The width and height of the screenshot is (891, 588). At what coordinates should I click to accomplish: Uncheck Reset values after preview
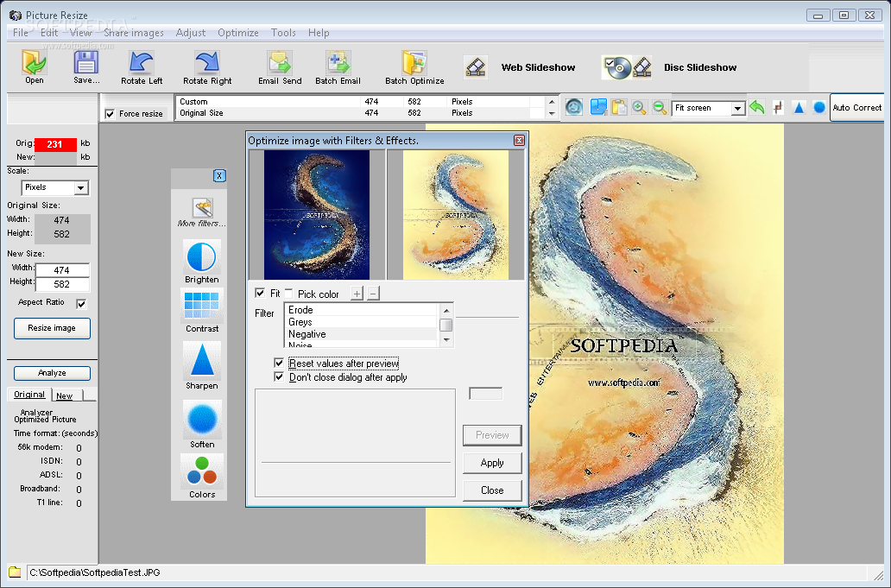[279, 363]
